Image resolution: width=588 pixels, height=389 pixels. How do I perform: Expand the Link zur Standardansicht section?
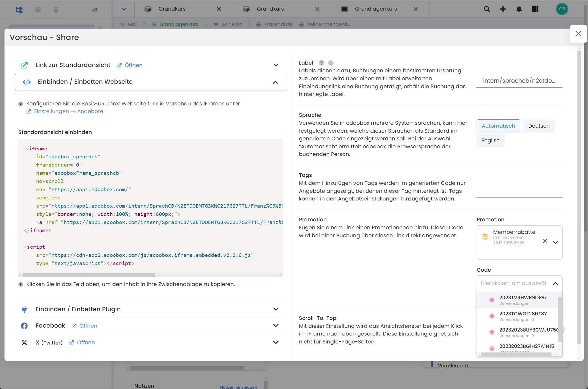click(276, 65)
